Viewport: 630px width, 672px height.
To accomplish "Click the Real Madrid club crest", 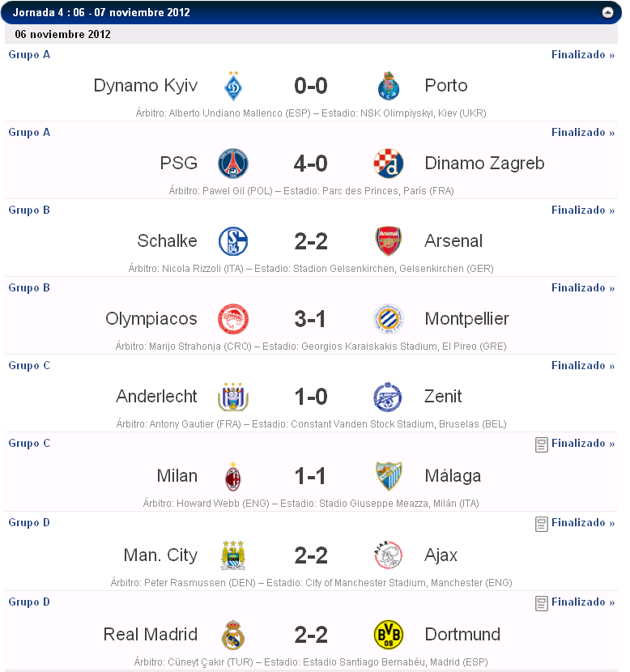I will click(x=233, y=635).
